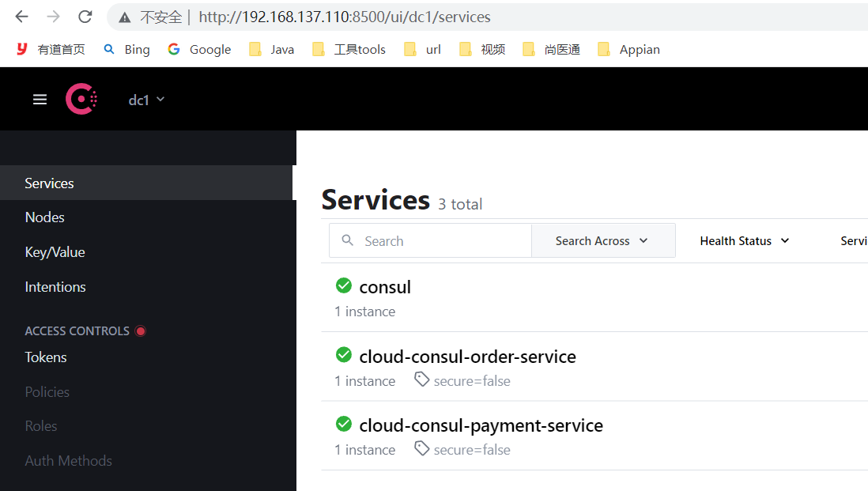Click the red Access Controls status indicator

click(x=141, y=331)
